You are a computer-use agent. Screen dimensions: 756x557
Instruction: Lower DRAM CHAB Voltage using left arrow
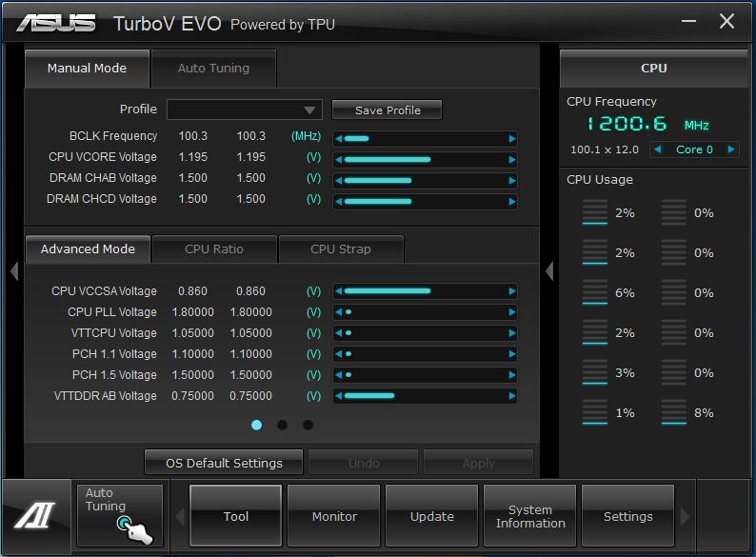click(338, 180)
